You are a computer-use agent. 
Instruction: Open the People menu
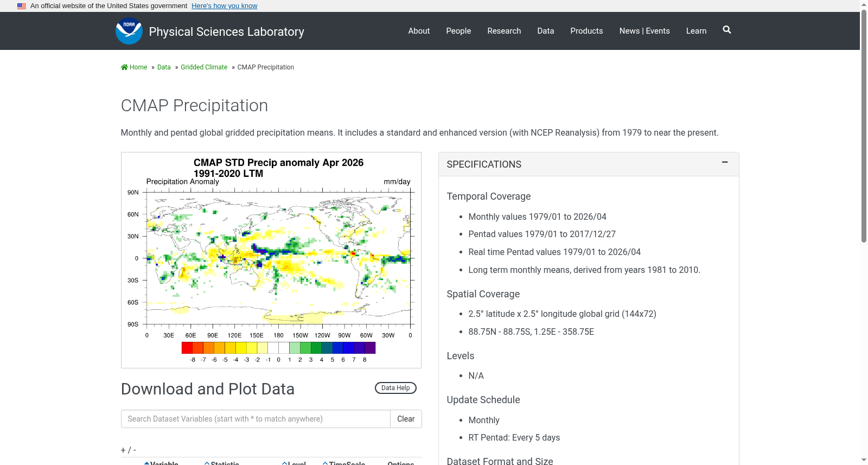[x=458, y=31]
